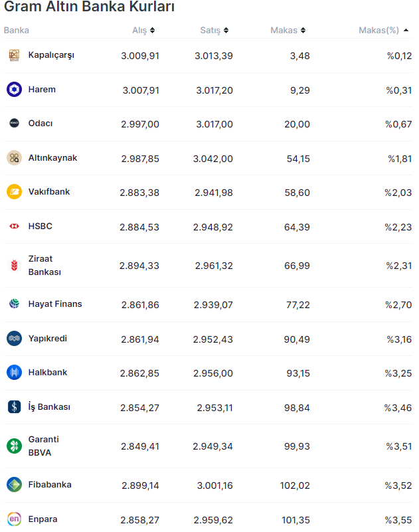Open the Fibabanka name link

pos(50,485)
